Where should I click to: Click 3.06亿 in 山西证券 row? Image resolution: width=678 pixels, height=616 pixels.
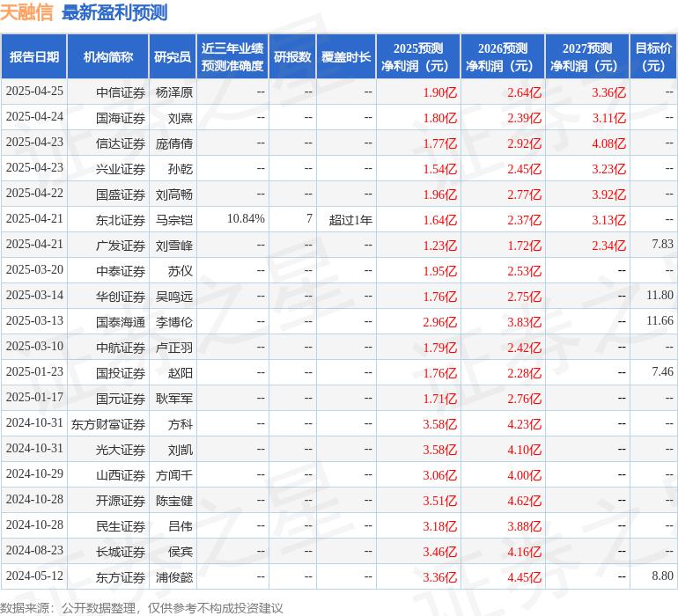(439, 475)
